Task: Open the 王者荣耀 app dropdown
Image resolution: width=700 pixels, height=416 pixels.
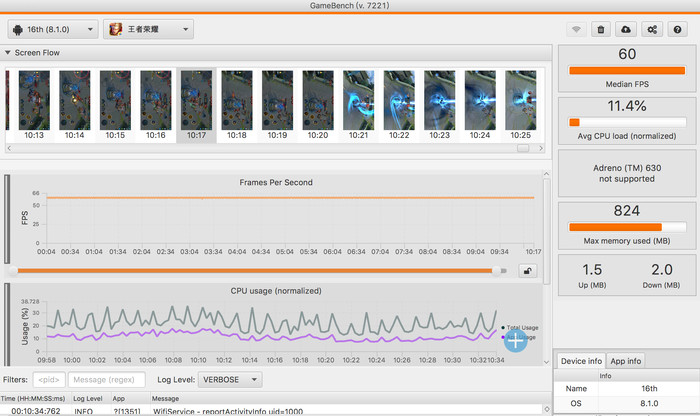Action: [148, 29]
